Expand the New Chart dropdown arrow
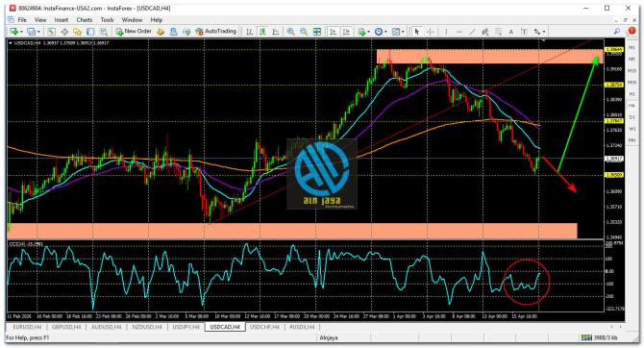Screen dimensions: 644x348 [x=21, y=32]
